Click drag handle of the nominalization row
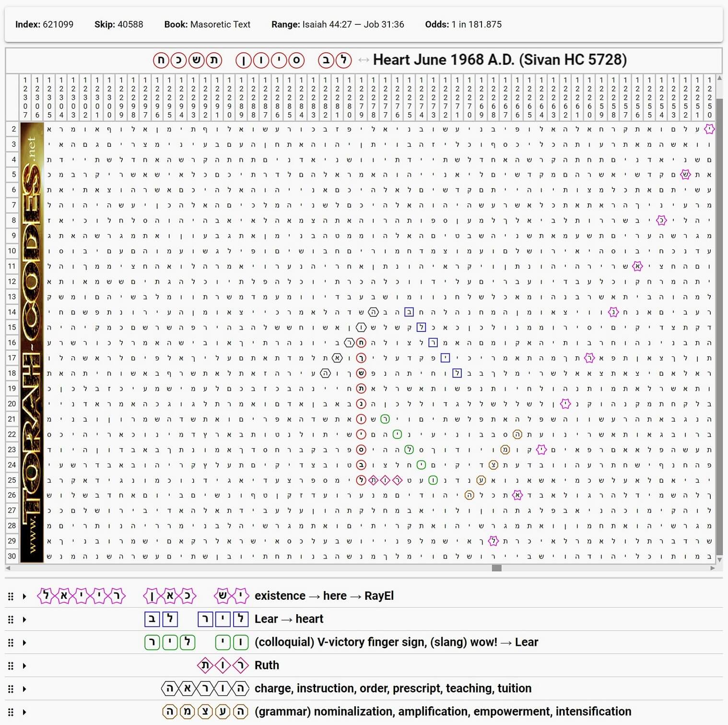This screenshot has height=725, width=728. 11,712
